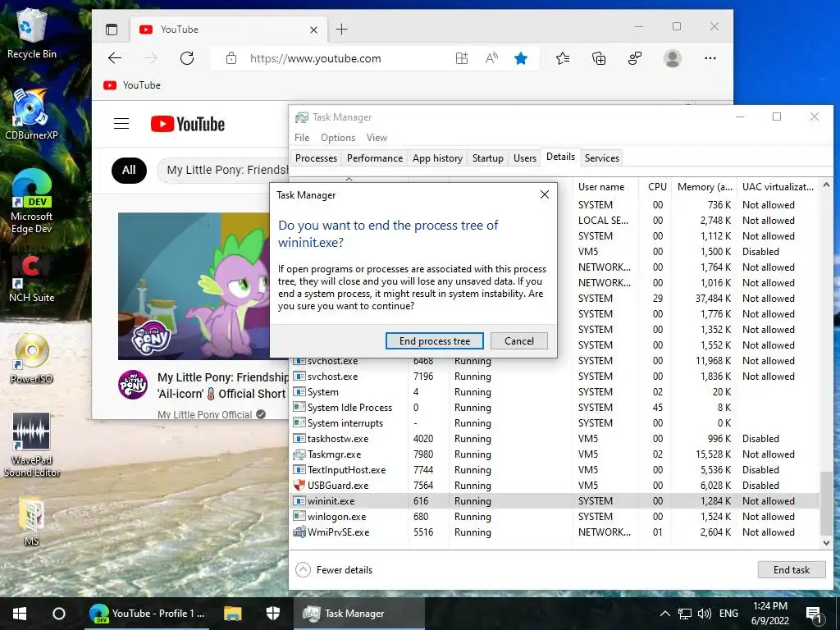This screenshot has height=630, width=840.
Task: Open NCH Suite desktop shortcut
Action: click(x=32, y=278)
